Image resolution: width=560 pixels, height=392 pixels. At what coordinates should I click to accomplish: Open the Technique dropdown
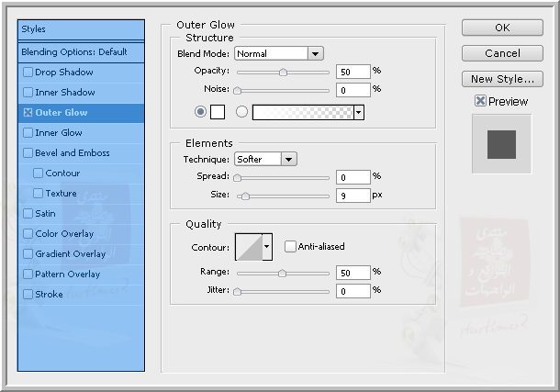[265, 159]
